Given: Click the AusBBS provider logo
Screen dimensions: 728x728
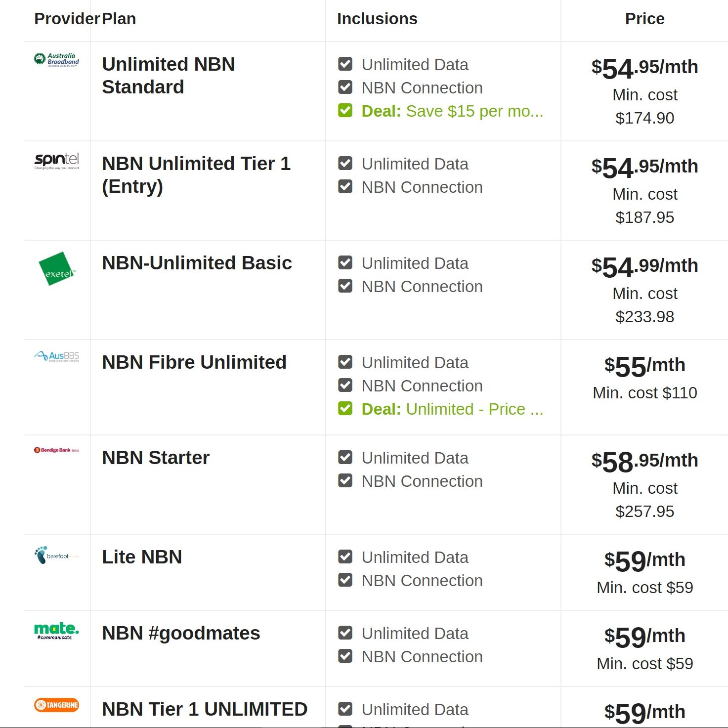Looking at the screenshot, I should [57, 356].
